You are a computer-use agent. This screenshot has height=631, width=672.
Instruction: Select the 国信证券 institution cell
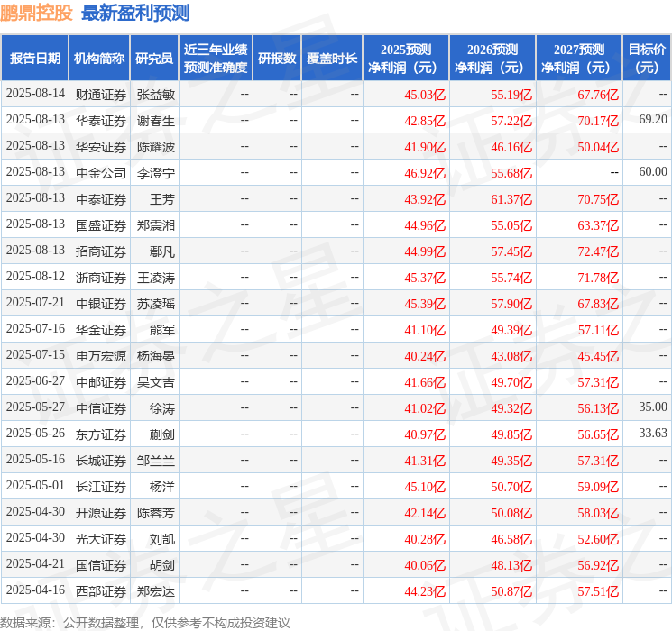(x=101, y=565)
